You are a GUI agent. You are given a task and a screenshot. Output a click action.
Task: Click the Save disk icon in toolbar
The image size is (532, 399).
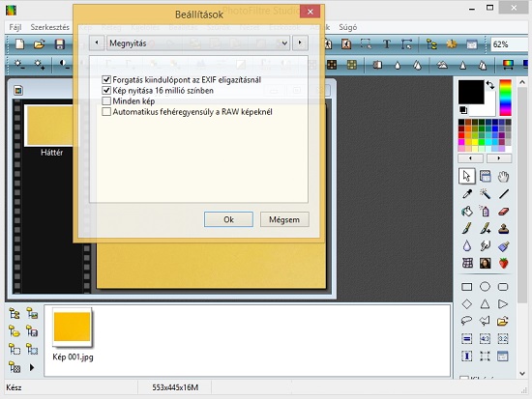(60, 44)
